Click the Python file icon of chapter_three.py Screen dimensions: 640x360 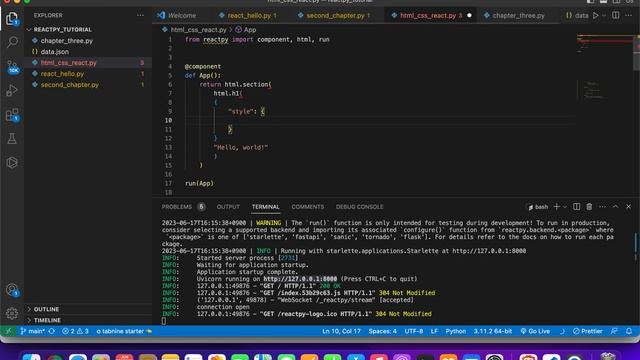[x=35, y=41]
